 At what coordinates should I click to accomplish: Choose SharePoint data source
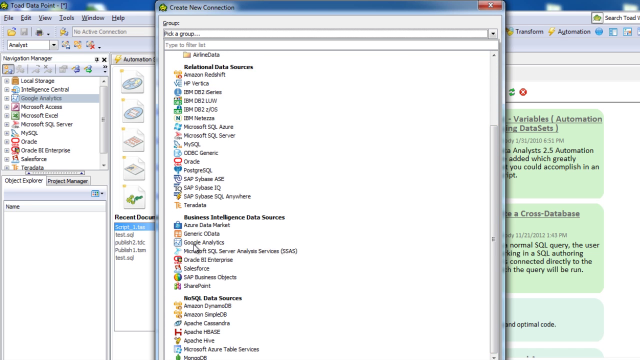point(197,286)
